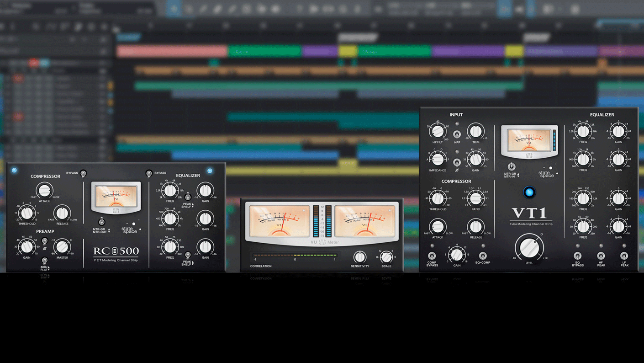Image resolution: width=644 pixels, height=363 pixels.
Task: Adjust the VT1 input GAIN knob (30-65)
Action: pos(475,159)
